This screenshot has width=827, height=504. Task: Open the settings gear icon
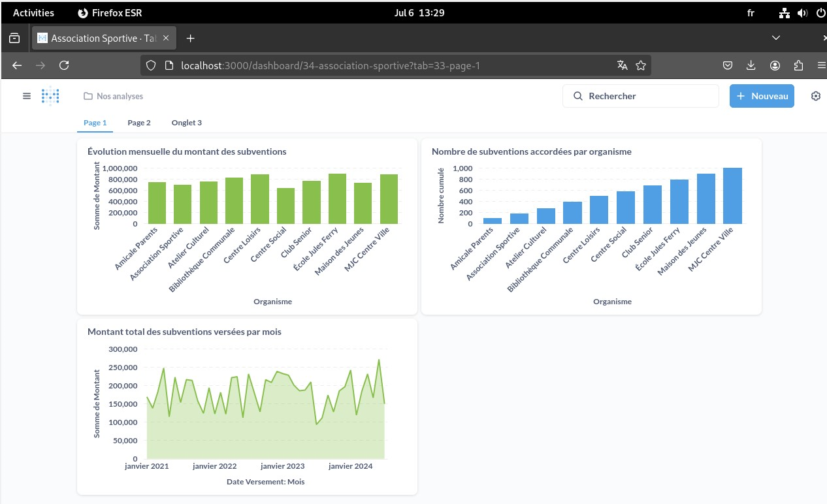click(x=815, y=96)
